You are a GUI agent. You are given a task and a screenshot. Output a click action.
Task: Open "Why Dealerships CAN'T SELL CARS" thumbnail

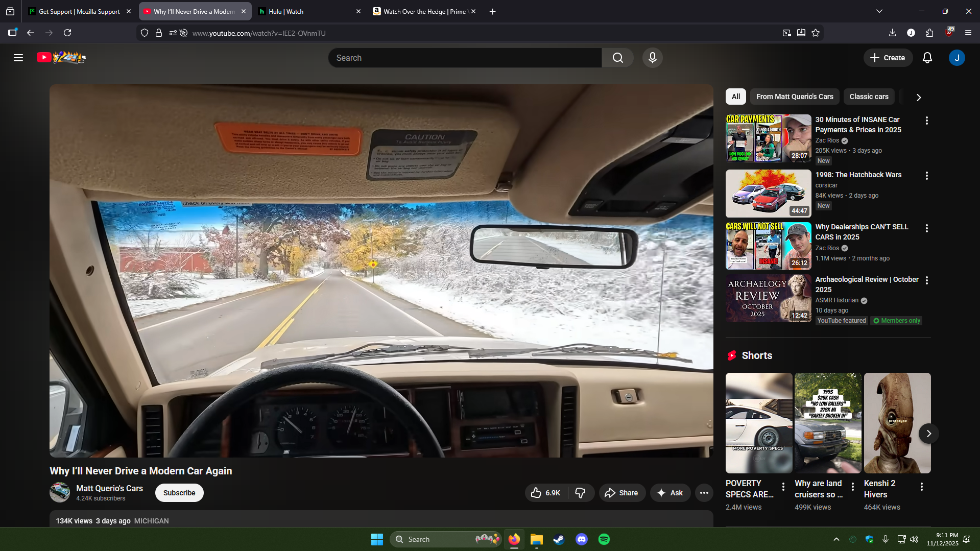coord(768,246)
